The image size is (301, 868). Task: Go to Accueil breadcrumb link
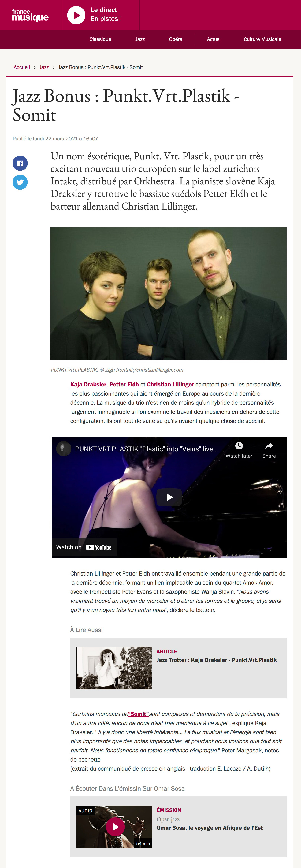22,67
